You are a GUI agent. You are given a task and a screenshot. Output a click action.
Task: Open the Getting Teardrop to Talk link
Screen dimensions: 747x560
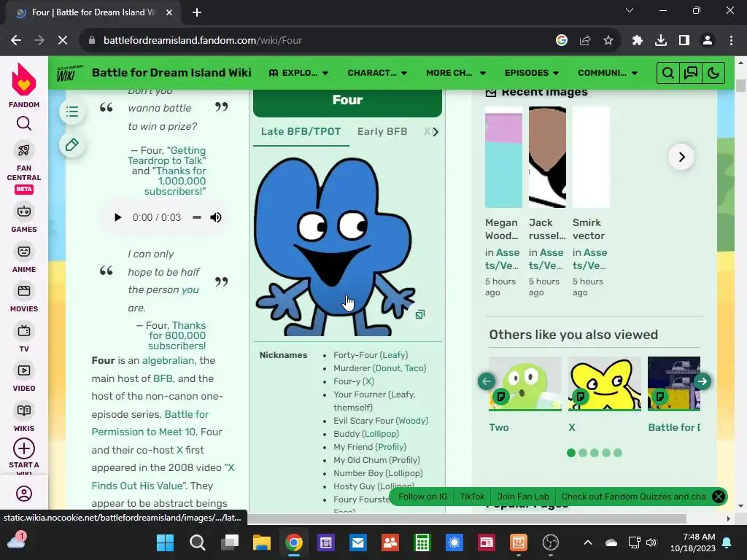[167, 155]
